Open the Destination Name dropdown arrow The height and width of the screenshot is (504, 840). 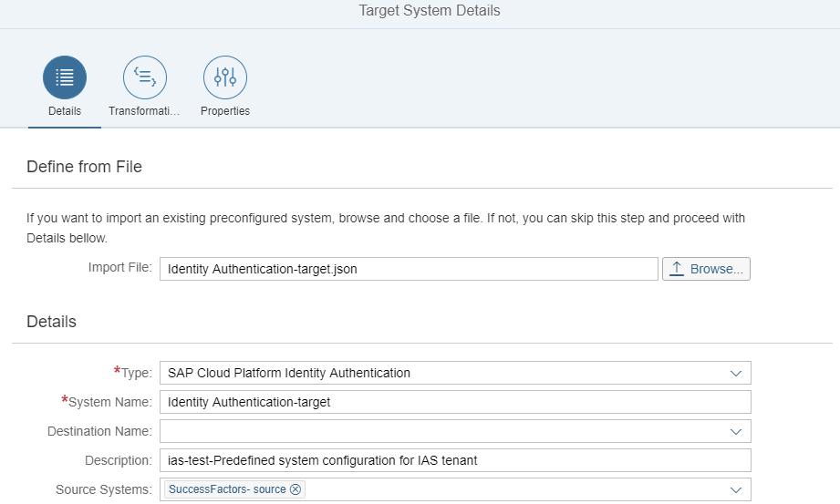click(x=736, y=432)
